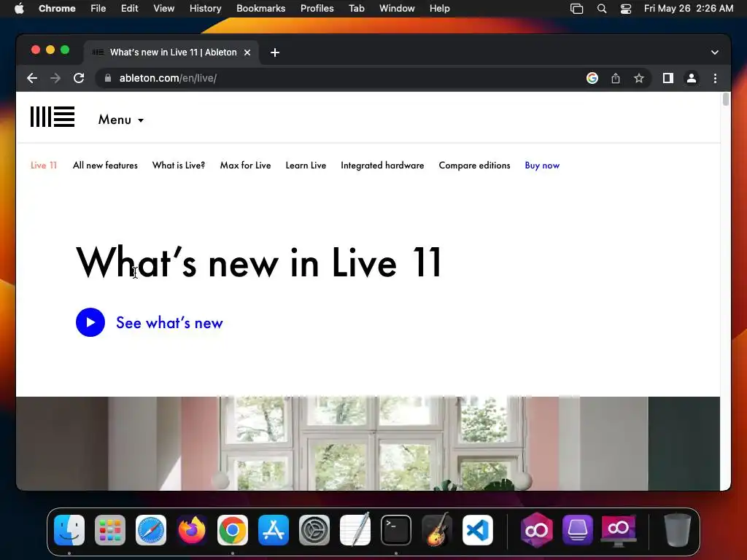Open the Compare editions page

[x=474, y=166]
